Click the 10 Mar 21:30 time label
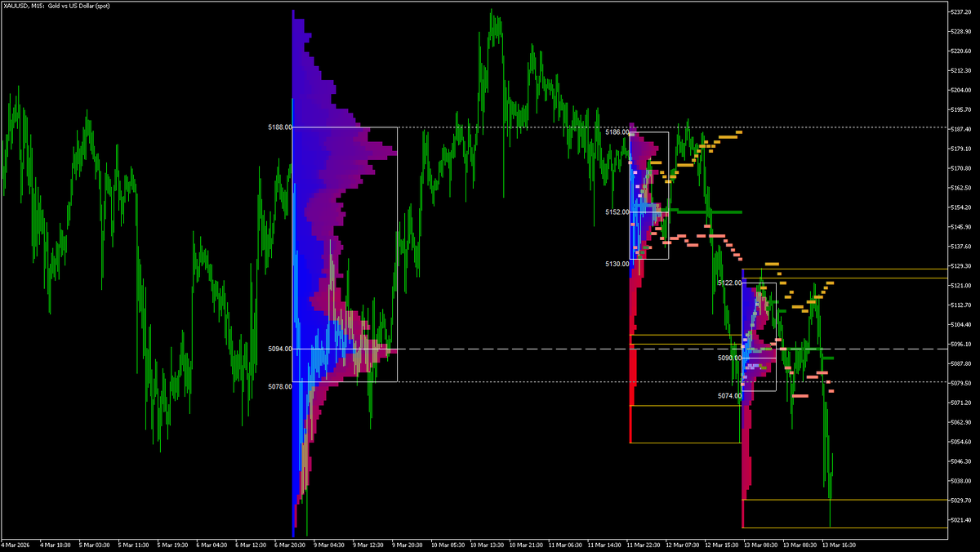Screen dimensions: 980x552 [x=527, y=544]
